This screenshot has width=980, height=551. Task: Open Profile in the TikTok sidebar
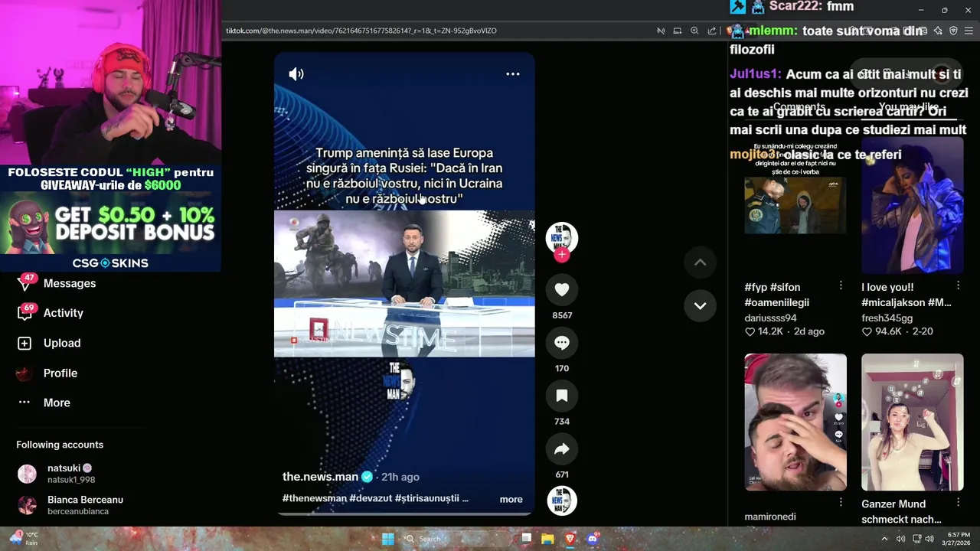pos(60,373)
